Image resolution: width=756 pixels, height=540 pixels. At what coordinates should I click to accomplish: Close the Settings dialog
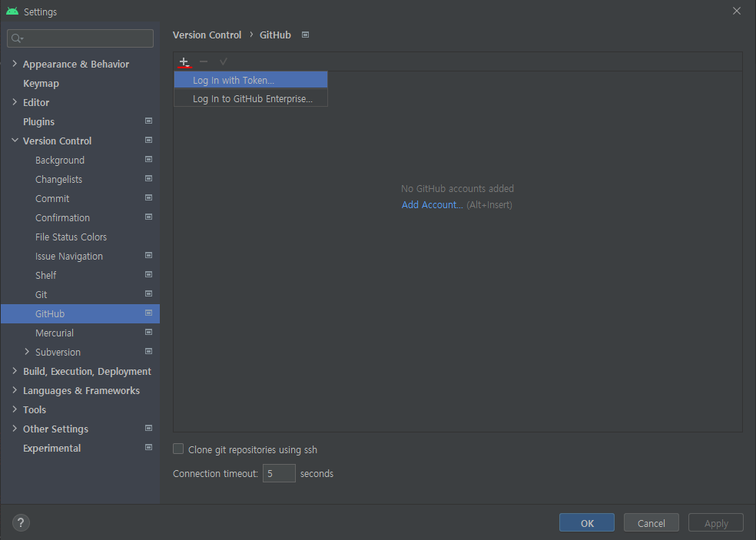pyautogui.click(x=737, y=11)
